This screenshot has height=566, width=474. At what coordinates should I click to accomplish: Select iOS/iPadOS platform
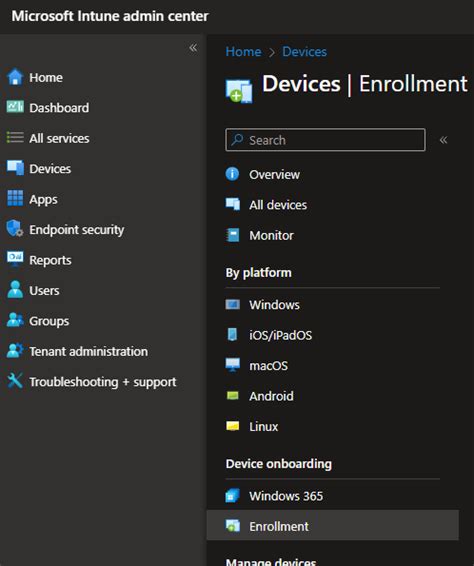[281, 335]
